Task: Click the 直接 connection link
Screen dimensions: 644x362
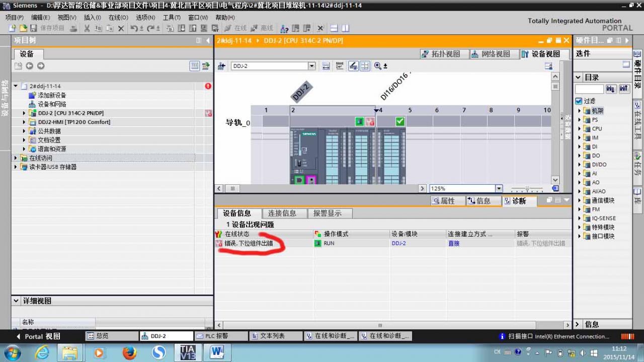Action: coord(454,244)
